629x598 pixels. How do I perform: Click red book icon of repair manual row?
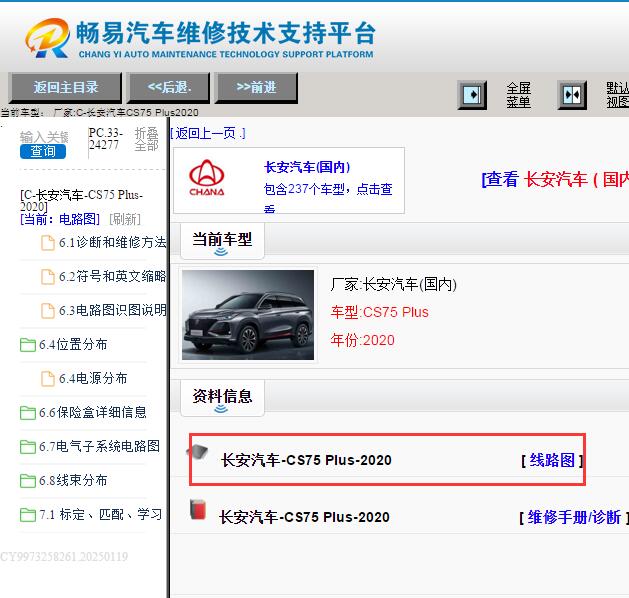coord(198,509)
